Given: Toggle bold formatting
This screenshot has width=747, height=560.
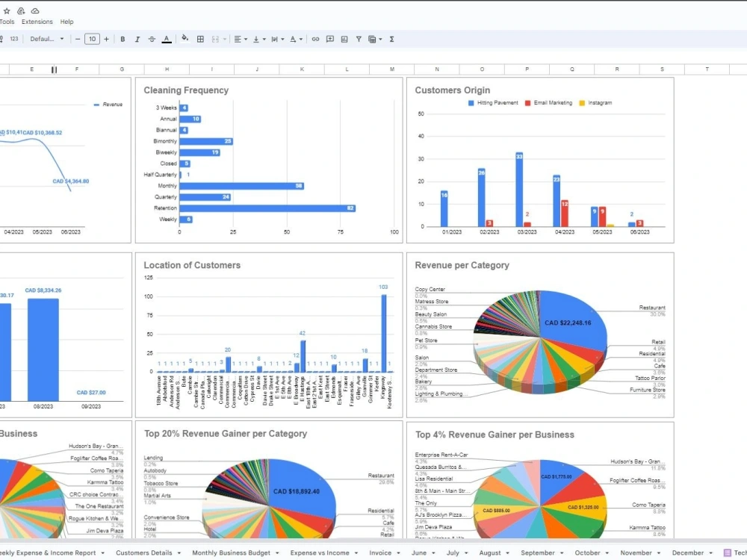Looking at the screenshot, I should coord(123,39).
